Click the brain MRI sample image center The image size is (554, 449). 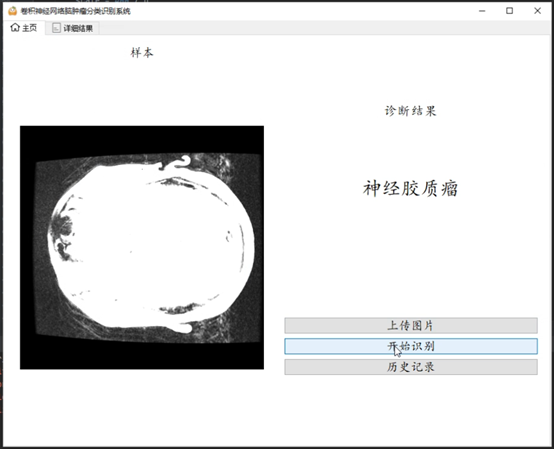coord(142,247)
